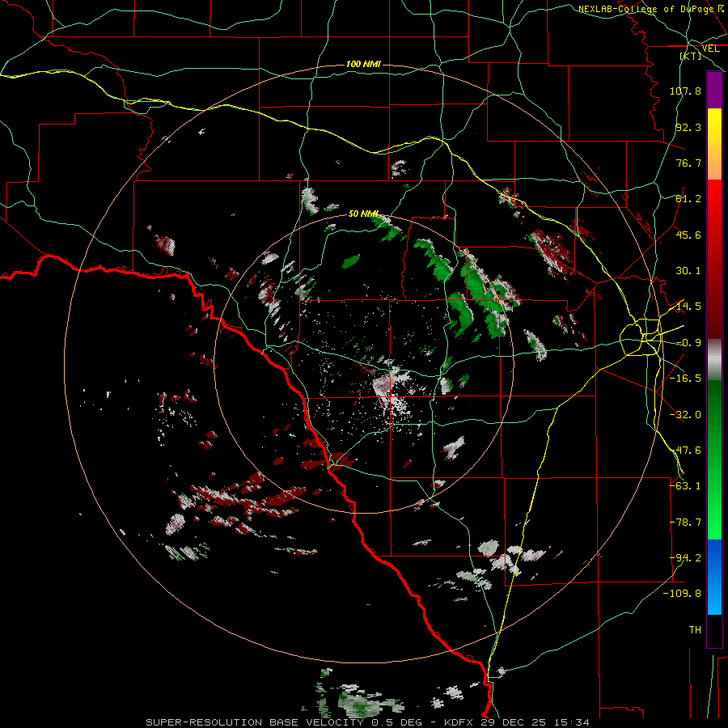728x728 pixels.
Task: Select the -94.2 legend value
Action: pos(685,558)
